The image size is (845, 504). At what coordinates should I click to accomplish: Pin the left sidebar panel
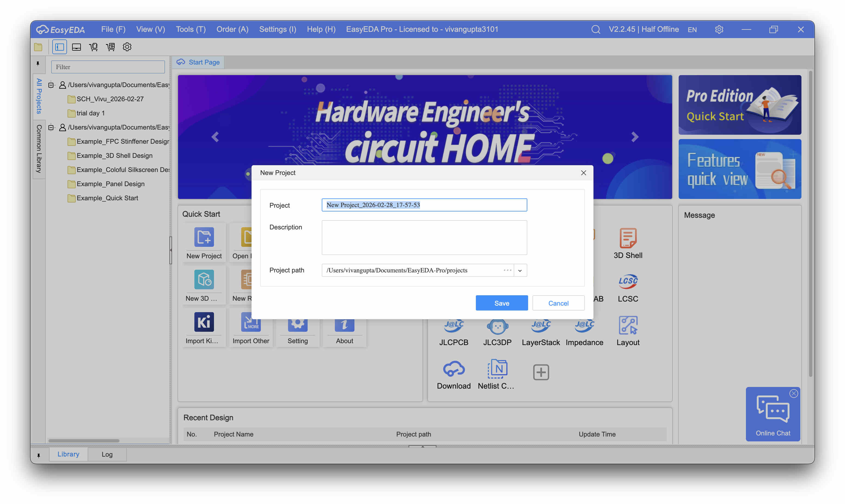(38, 63)
